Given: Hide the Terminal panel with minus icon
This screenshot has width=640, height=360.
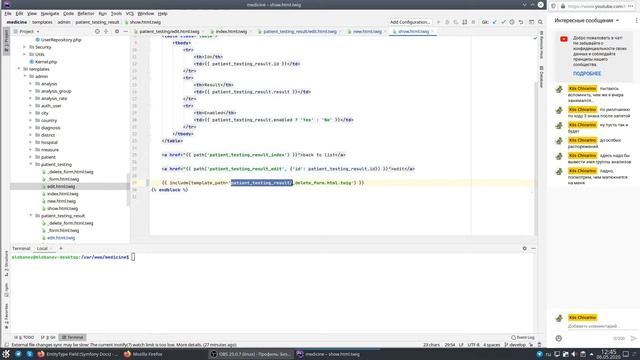Looking at the screenshot, I should (533, 248).
